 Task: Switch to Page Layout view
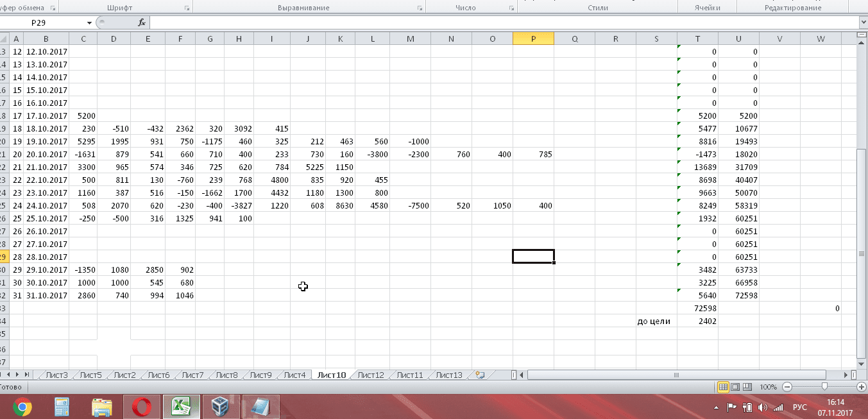735,387
